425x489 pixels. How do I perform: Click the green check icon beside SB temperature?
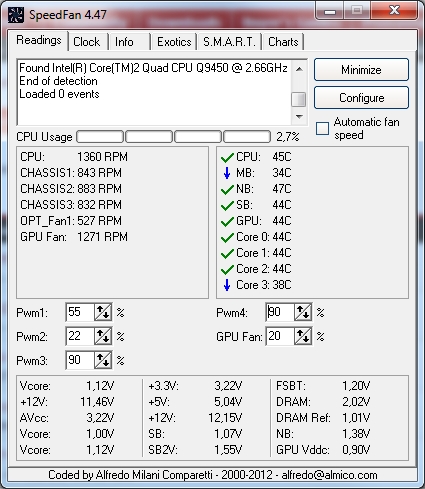(x=227, y=205)
